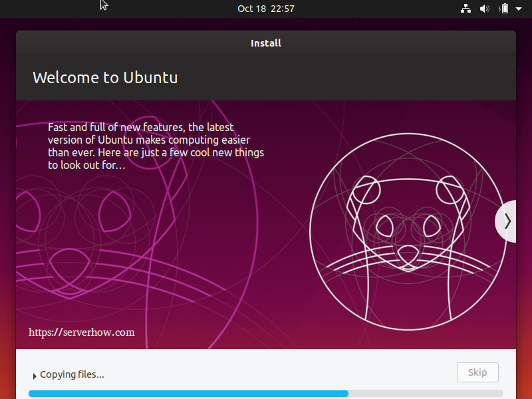This screenshot has width=532, height=399.
Task: Click the Welcome to Ubuntu heading
Action: tap(105, 78)
